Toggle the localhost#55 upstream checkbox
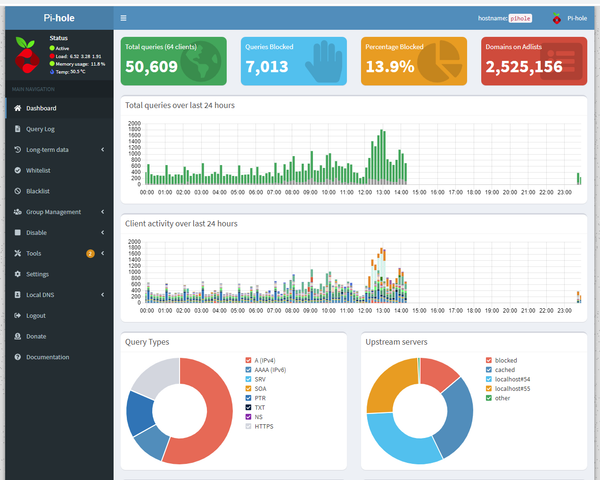600x480 pixels. [489, 389]
